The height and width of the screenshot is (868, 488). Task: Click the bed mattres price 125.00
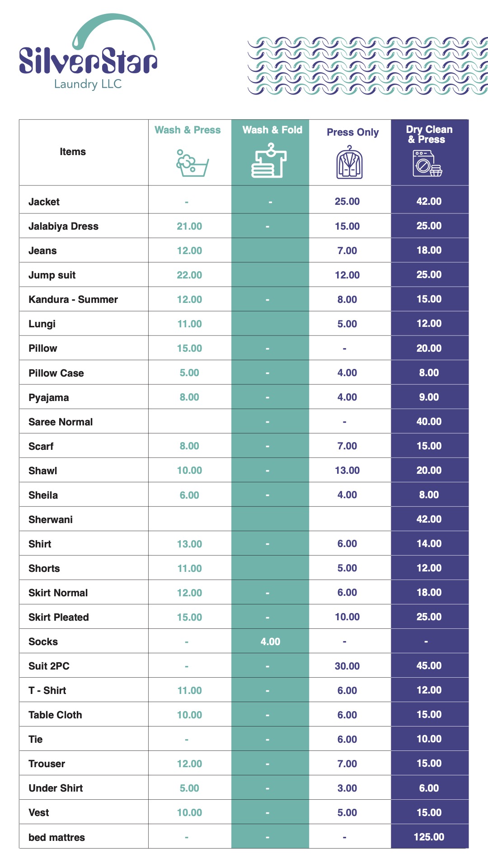coord(429,837)
